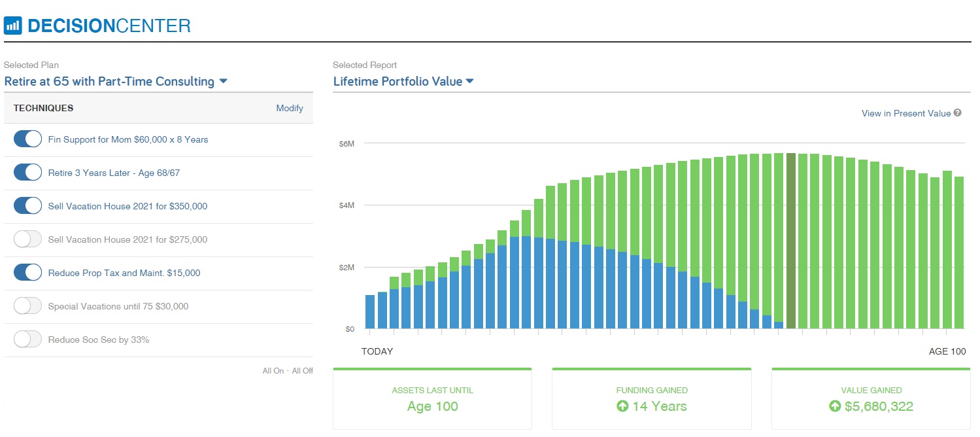
Task: Expand the Retire at 65 plan chevron
Action: (x=223, y=81)
